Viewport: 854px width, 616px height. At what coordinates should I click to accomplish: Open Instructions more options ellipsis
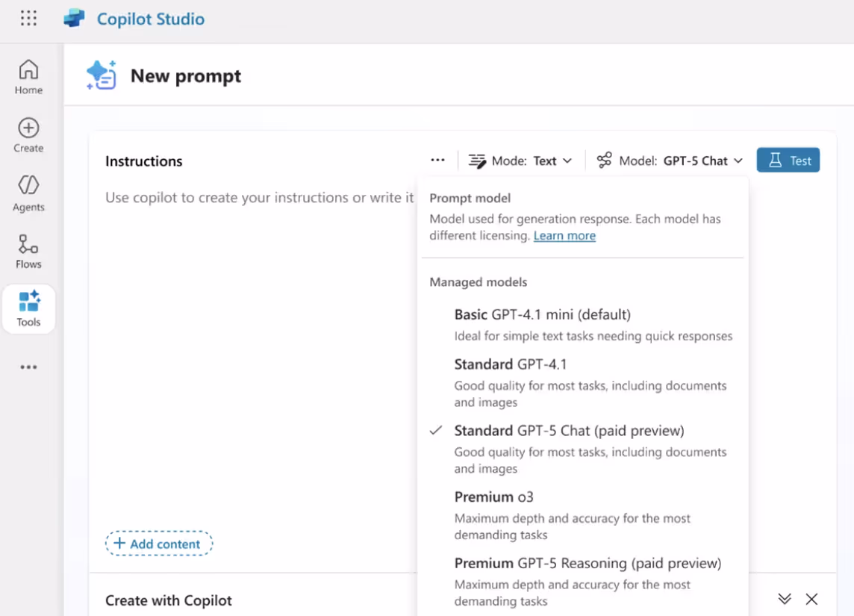pyautogui.click(x=437, y=160)
